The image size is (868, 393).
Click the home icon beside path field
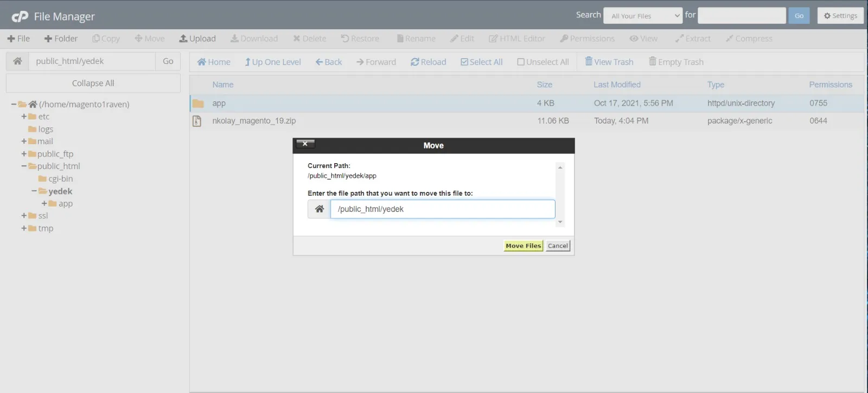coord(17,61)
